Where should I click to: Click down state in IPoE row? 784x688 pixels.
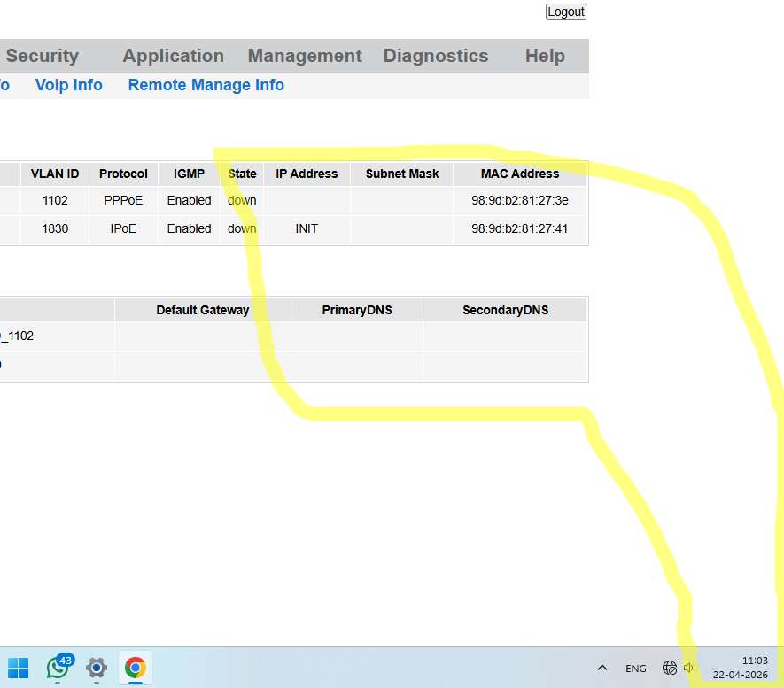[x=242, y=228]
